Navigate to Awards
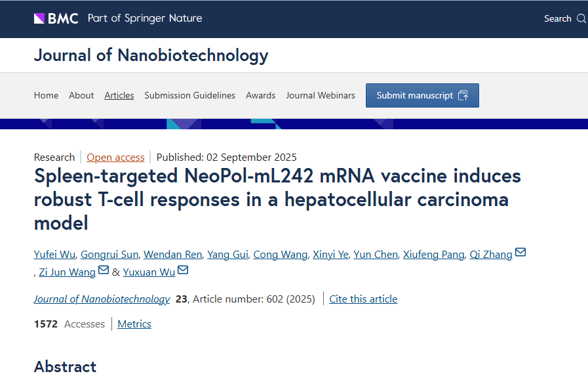 [260, 95]
